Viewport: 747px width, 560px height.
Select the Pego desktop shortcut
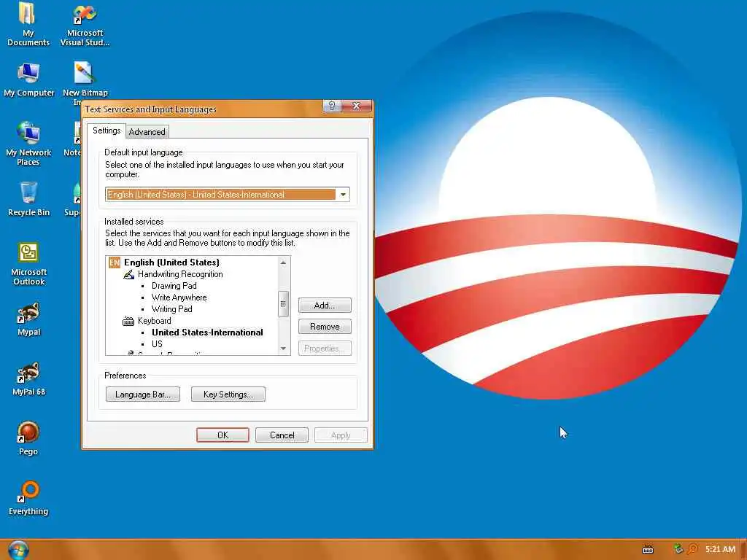click(28, 438)
